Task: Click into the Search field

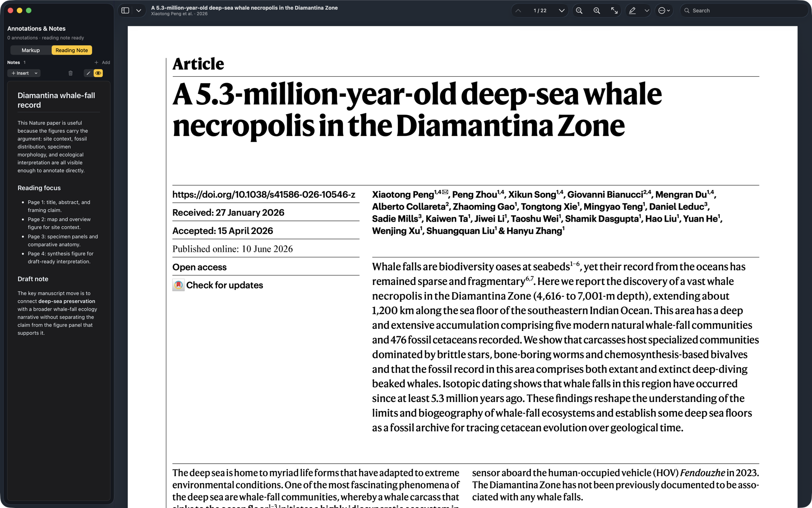Action: [745, 10]
